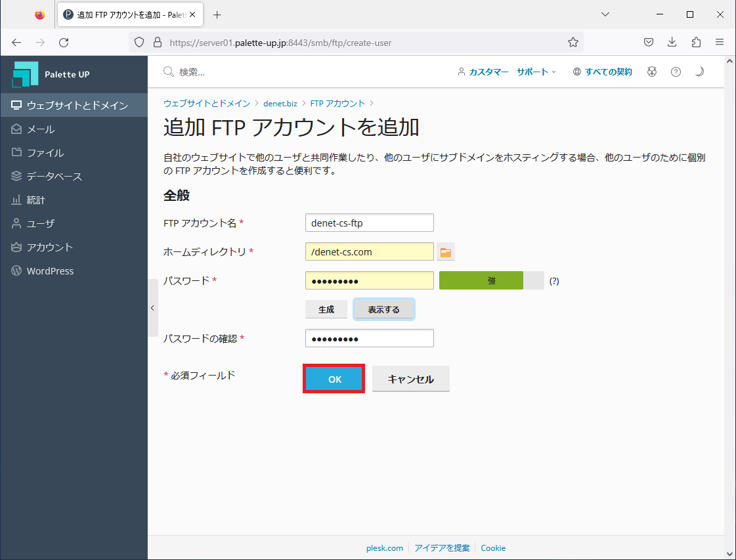Open plesk.com footer link

click(385, 548)
